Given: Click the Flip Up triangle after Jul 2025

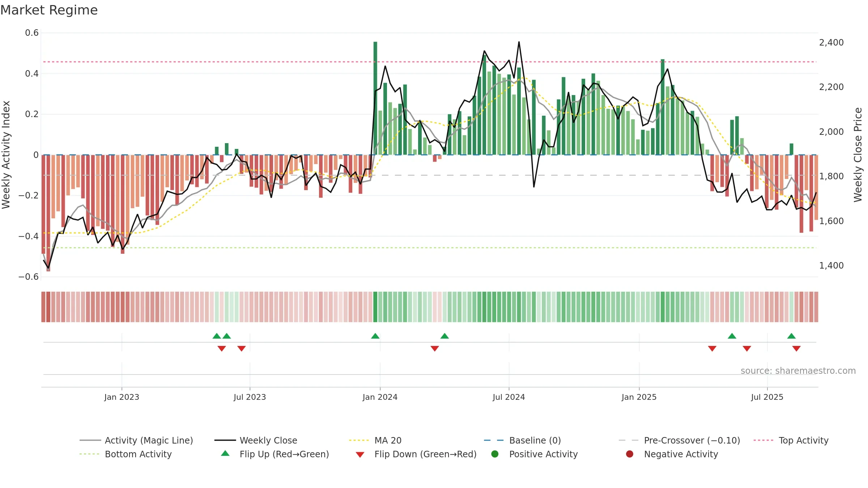Looking at the screenshot, I should tap(791, 336).
